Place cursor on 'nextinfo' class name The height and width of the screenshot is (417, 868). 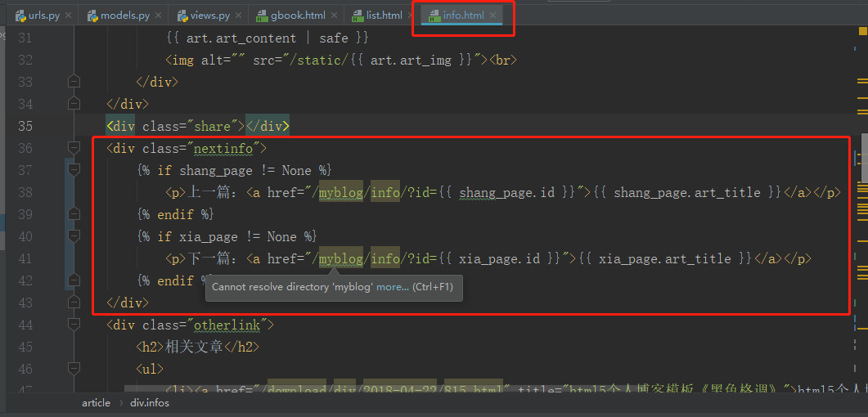coord(223,148)
